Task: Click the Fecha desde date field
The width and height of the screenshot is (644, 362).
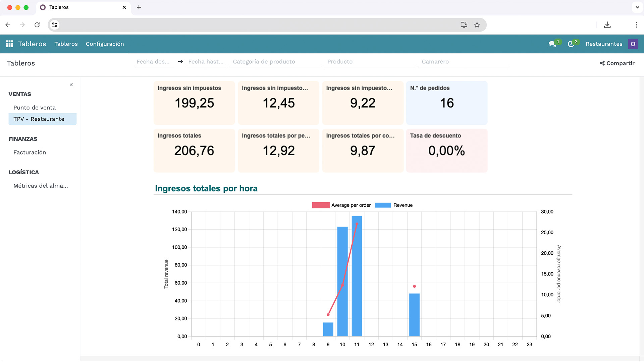Action: coord(154,62)
